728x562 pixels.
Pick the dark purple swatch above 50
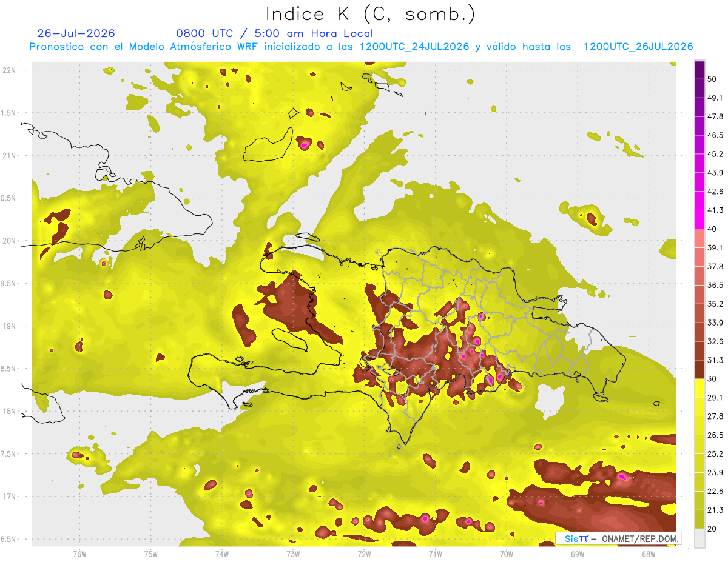pyautogui.click(x=699, y=70)
